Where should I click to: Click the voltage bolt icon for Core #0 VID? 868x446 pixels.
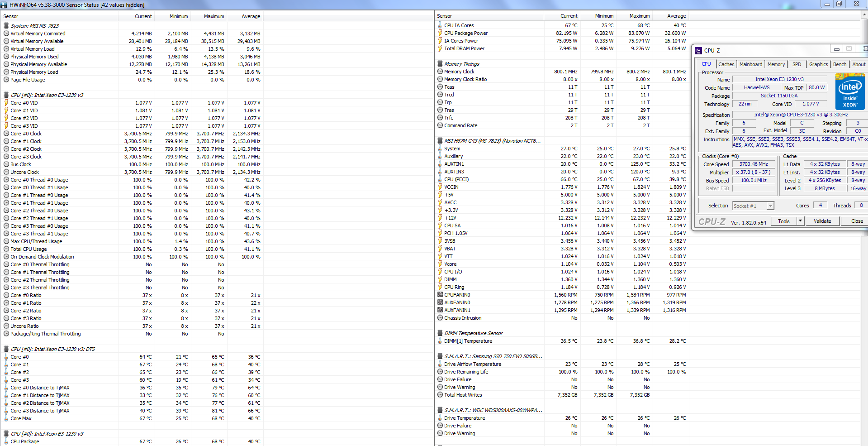[6, 103]
